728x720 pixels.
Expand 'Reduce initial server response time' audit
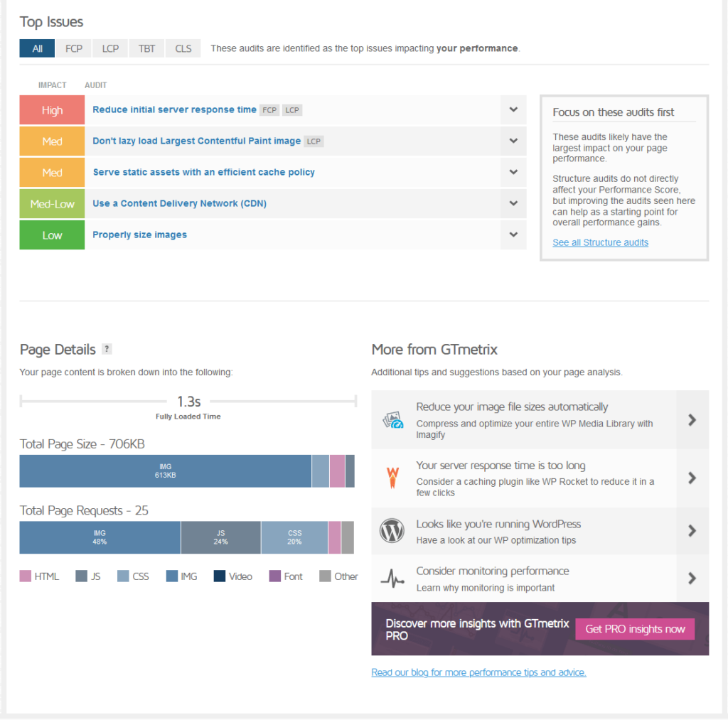tap(513, 110)
